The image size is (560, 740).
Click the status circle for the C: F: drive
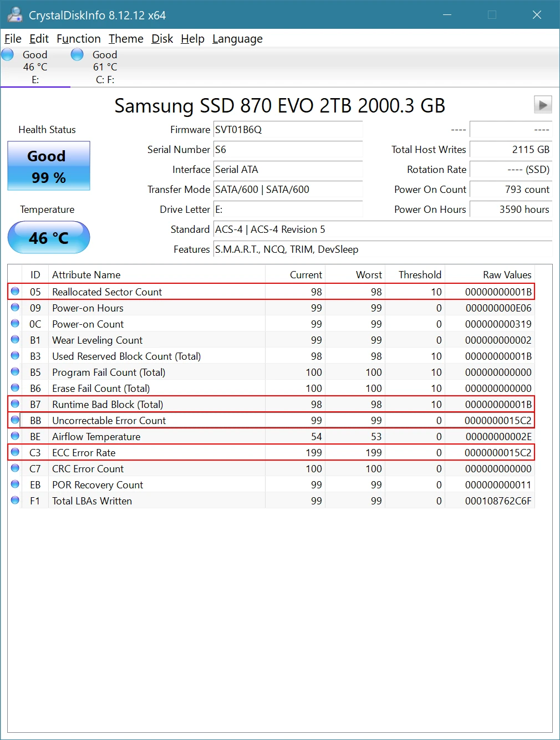point(77,54)
